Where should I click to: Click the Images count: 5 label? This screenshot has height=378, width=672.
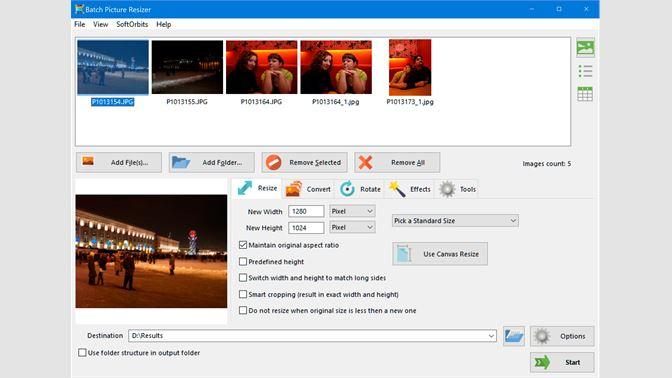(x=546, y=163)
